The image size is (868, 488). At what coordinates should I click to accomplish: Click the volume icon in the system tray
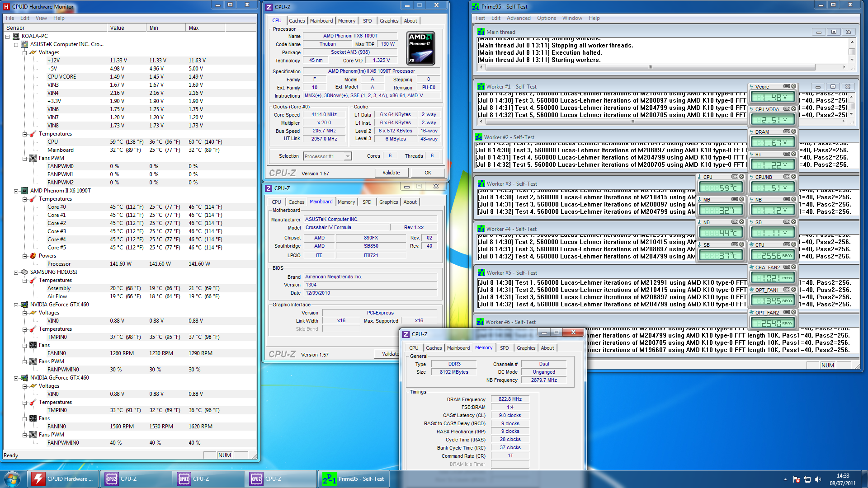click(819, 479)
